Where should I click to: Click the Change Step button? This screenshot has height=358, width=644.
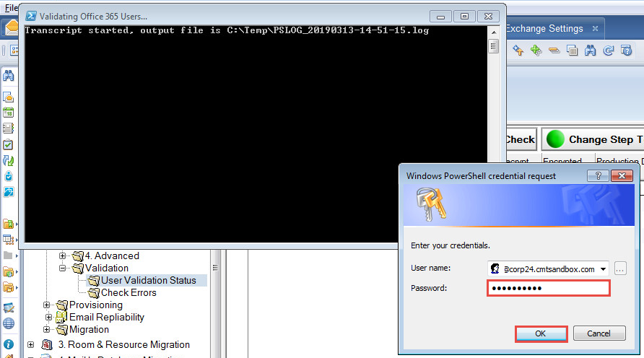click(x=593, y=139)
